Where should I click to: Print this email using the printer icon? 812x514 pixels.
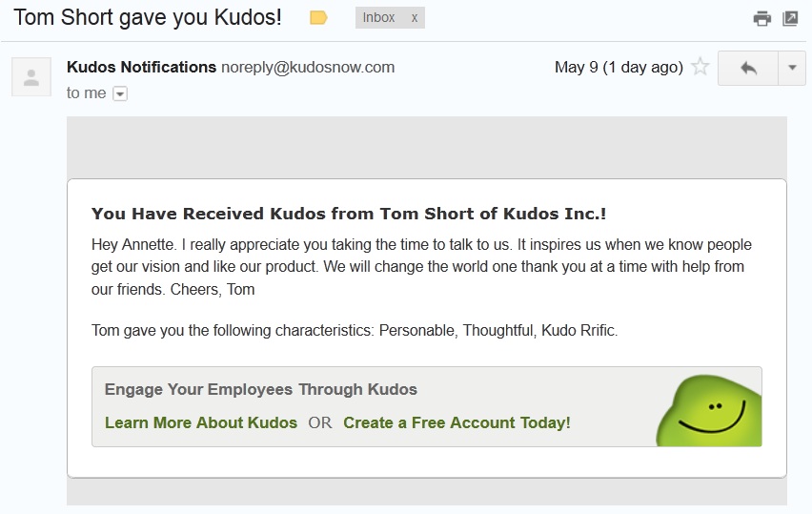point(761,18)
